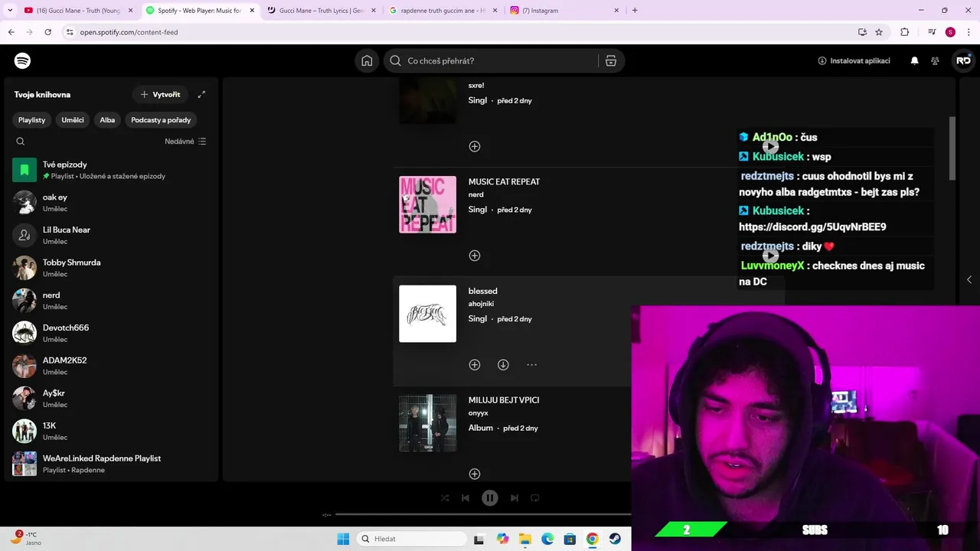980x551 pixels.
Task: Toggle repeat in the player bar
Action: (535, 497)
